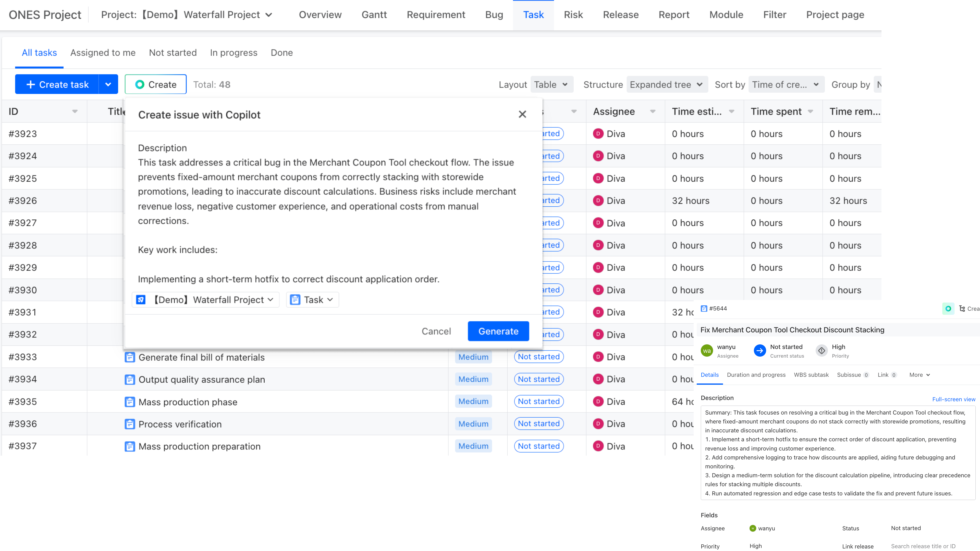Close the Create issue with Copilot dialog
Image resolution: width=980 pixels, height=551 pixels.
[x=522, y=114]
